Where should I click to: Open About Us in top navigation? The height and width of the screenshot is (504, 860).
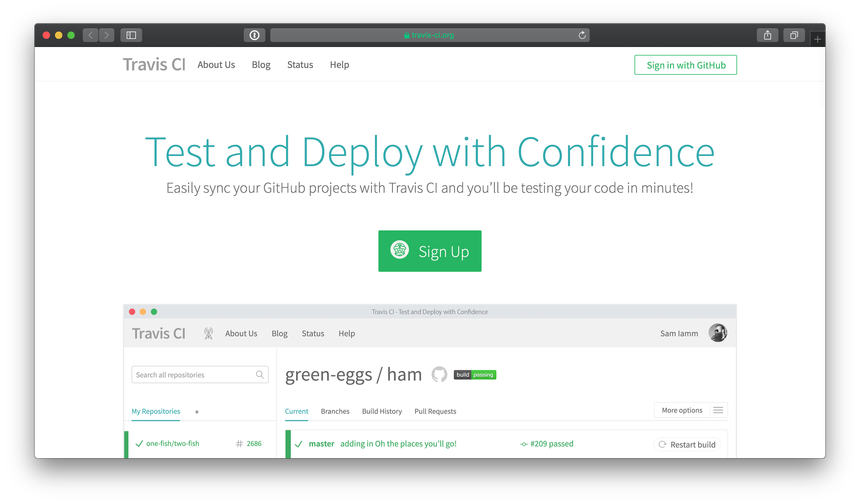point(216,65)
